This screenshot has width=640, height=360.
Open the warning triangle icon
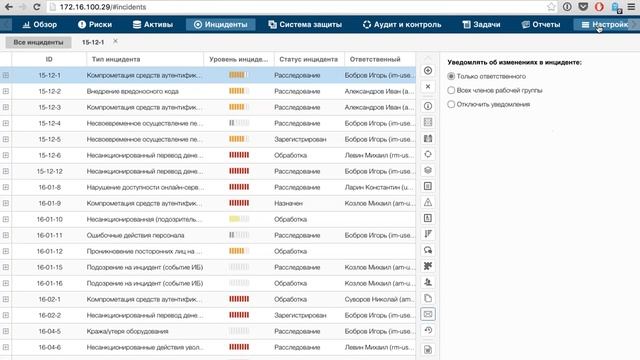pyautogui.click(x=428, y=202)
